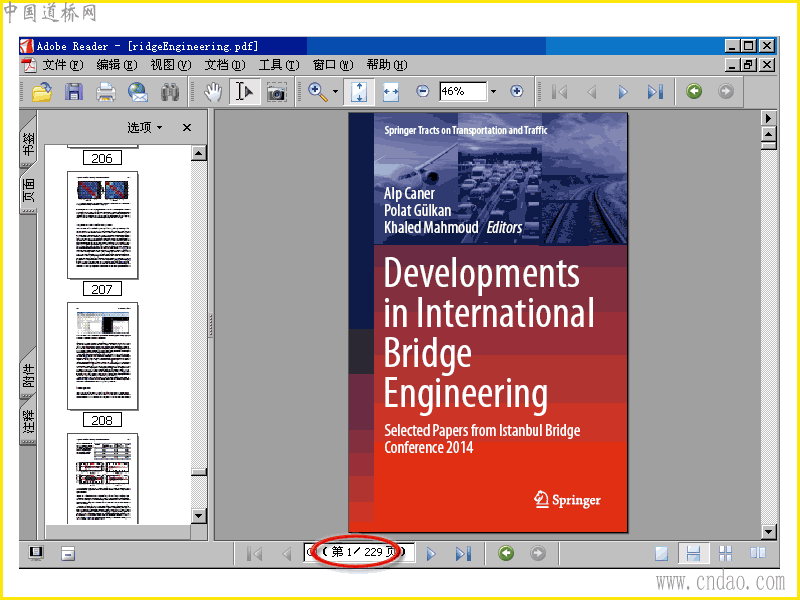This screenshot has height=600, width=800.
Task: Choose the Text Select tool
Action: (x=244, y=92)
